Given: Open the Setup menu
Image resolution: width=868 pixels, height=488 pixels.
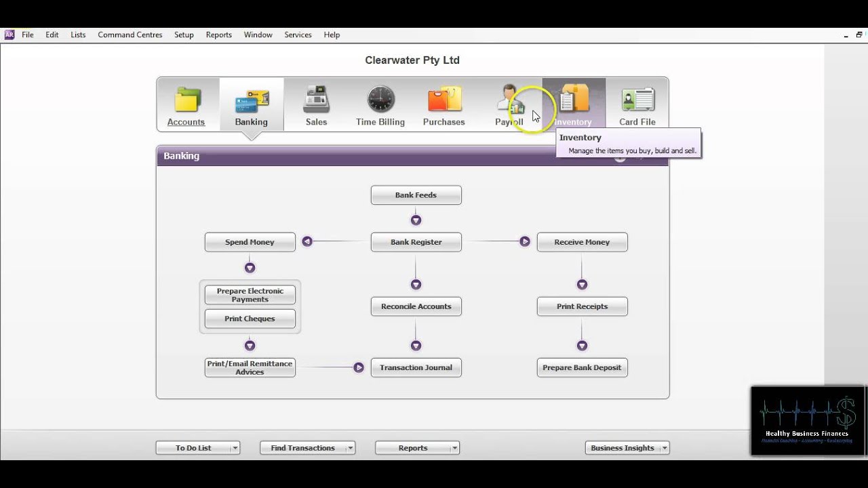Looking at the screenshot, I should (184, 35).
